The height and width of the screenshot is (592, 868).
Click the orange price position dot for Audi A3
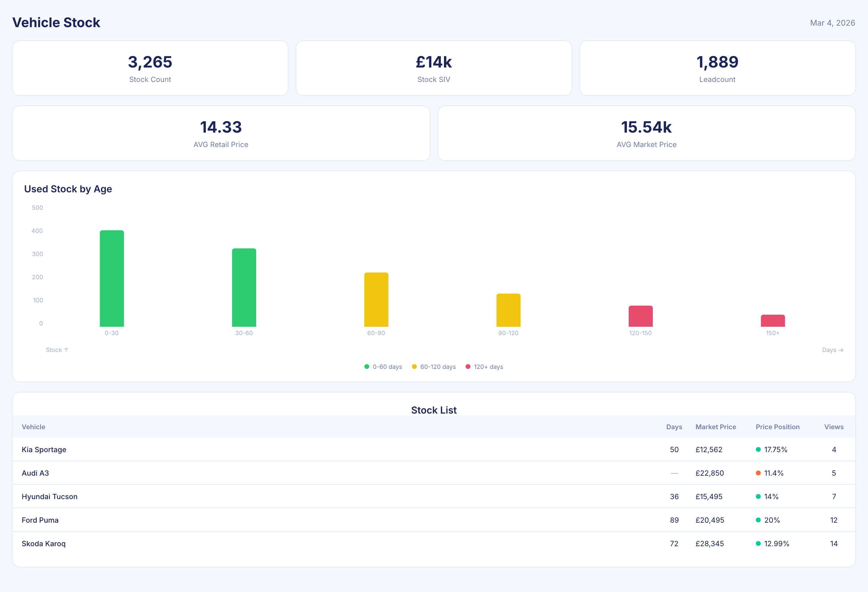pos(758,473)
